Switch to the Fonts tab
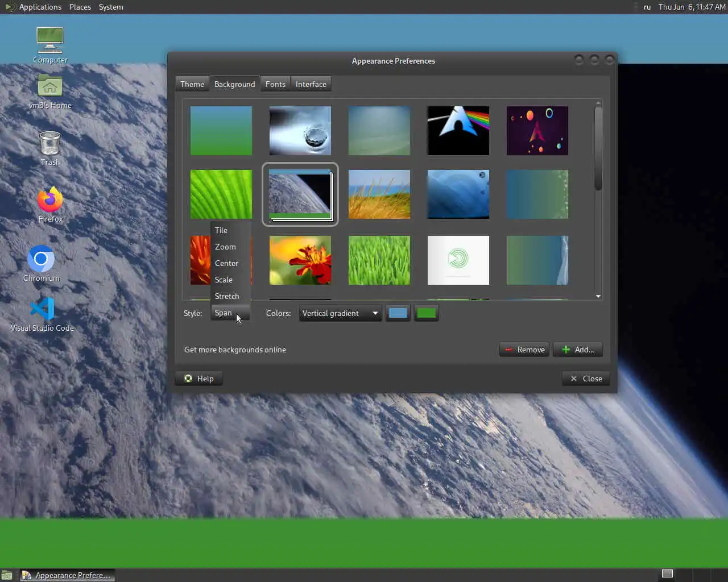The height and width of the screenshot is (582, 728). point(275,84)
